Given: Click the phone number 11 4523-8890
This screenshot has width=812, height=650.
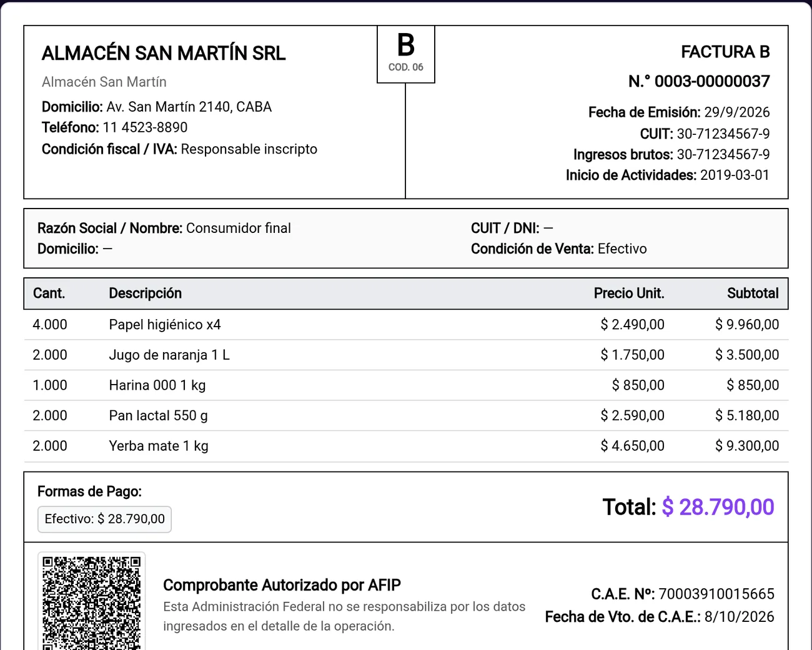Looking at the screenshot, I should (145, 127).
